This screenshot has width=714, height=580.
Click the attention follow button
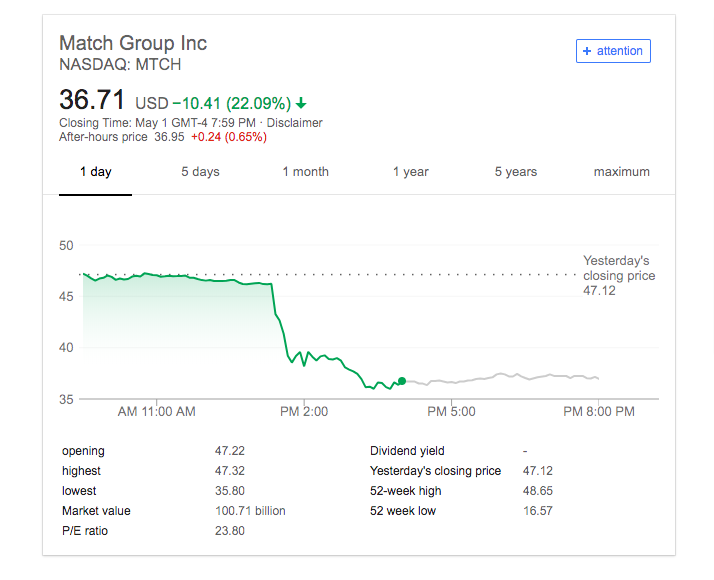pyautogui.click(x=613, y=51)
